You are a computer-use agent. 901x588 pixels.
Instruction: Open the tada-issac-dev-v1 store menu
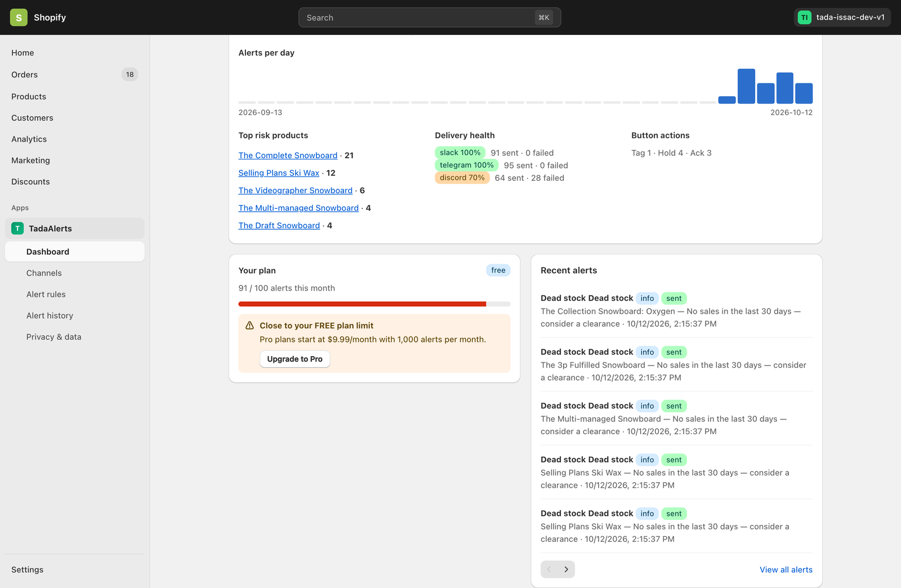pyautogui.click(x=842, y=17)
